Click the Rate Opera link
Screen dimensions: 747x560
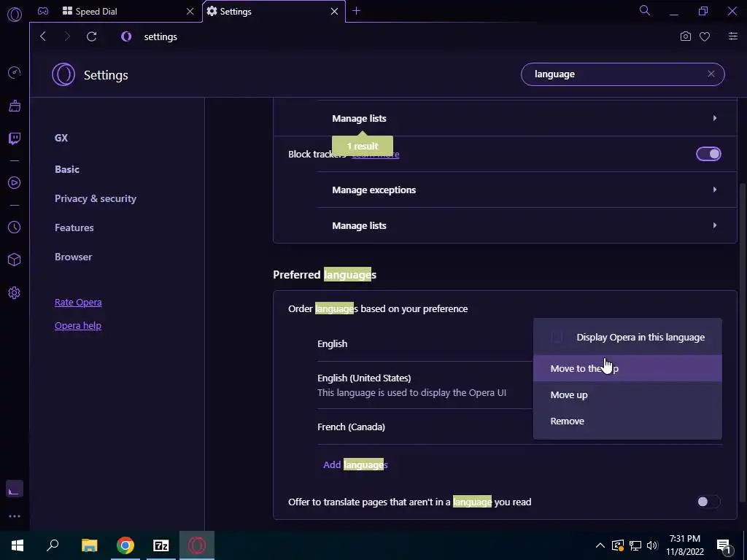point(78,302)
